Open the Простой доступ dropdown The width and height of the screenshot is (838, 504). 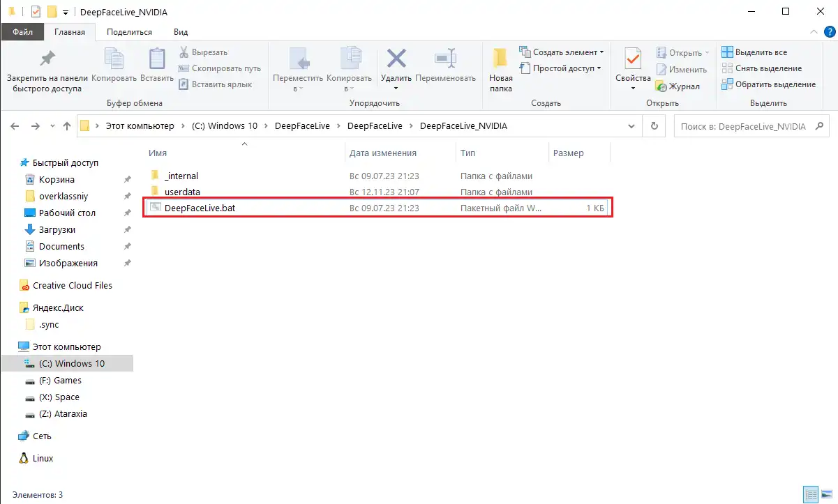point(560,68)
